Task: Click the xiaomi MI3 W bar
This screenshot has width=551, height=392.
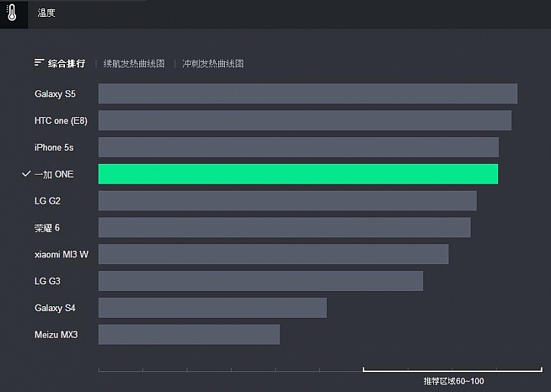Action: click(x=273, y=254)
